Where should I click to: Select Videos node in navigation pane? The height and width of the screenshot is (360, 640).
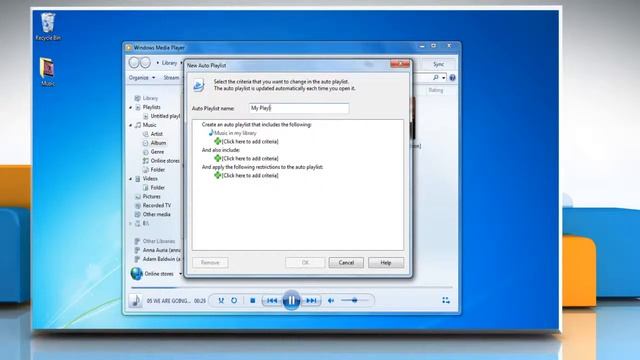click(x=150, y=178)
